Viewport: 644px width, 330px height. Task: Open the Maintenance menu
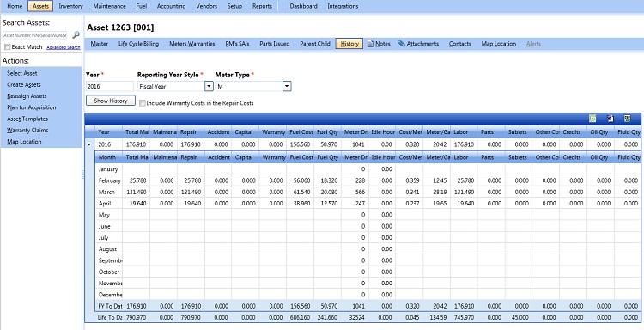tap(109, 6)
